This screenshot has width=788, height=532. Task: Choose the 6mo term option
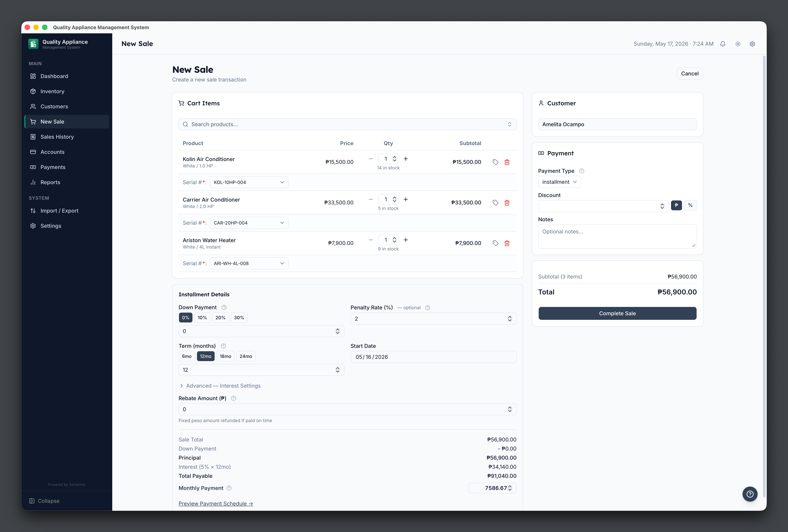[x=187, y=356]
